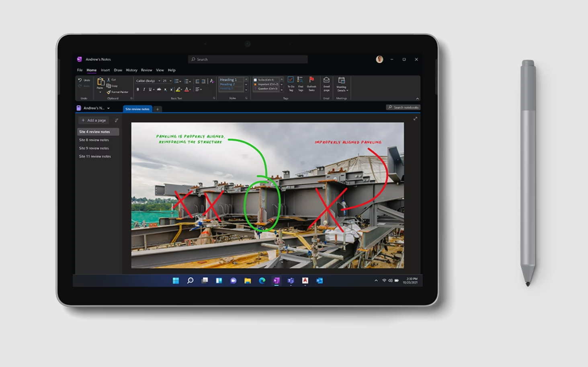
Task: Click the Add a page button
Action: coord(94,120)
